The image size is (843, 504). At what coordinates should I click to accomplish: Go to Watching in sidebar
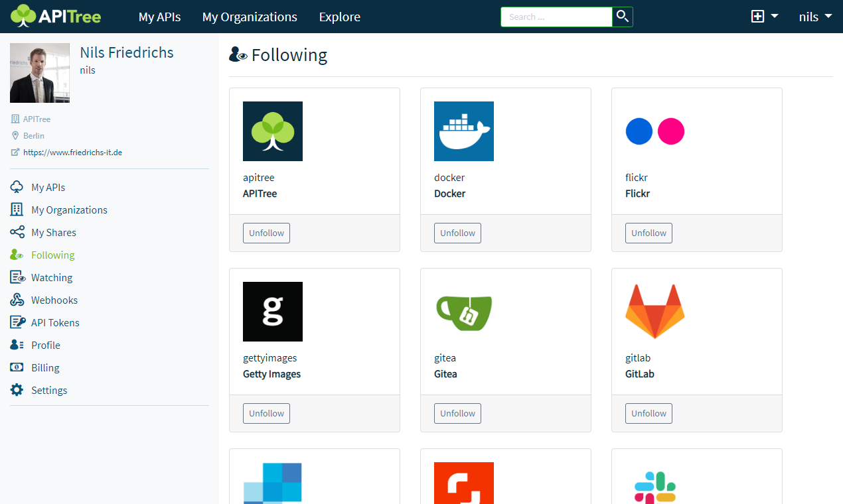coord(52,277)
